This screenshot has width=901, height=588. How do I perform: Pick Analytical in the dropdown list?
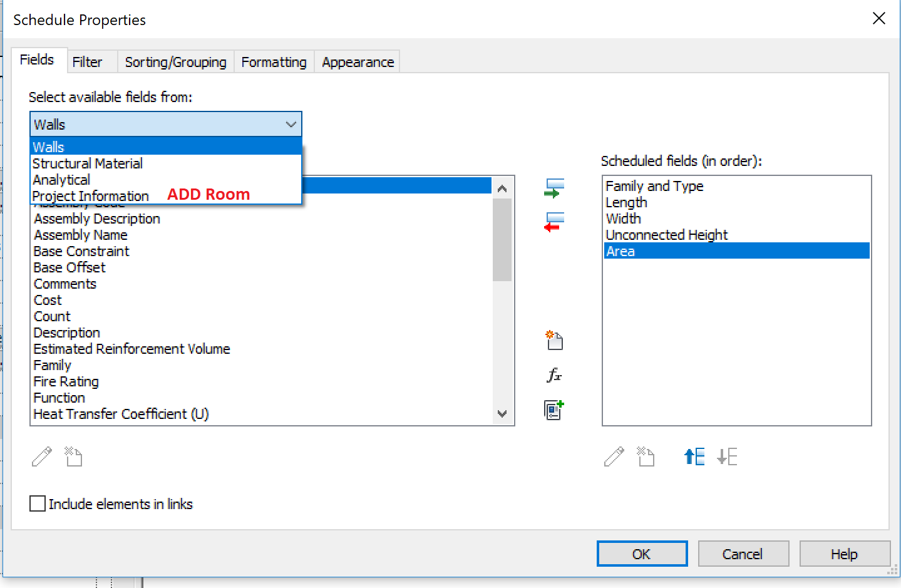point(166,180)
